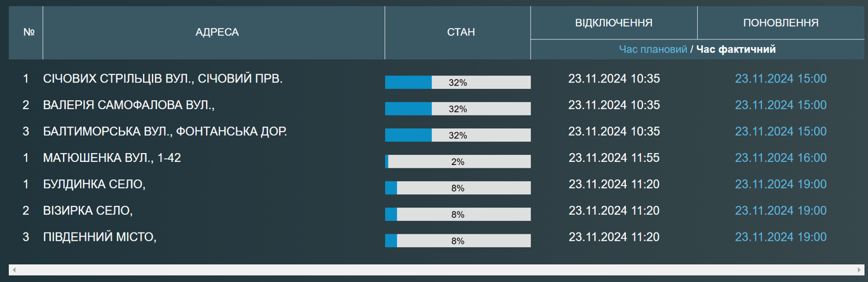Screen dimensions: 868x282
Task: Click the "СТАН" column header
Action: [457, 32]
